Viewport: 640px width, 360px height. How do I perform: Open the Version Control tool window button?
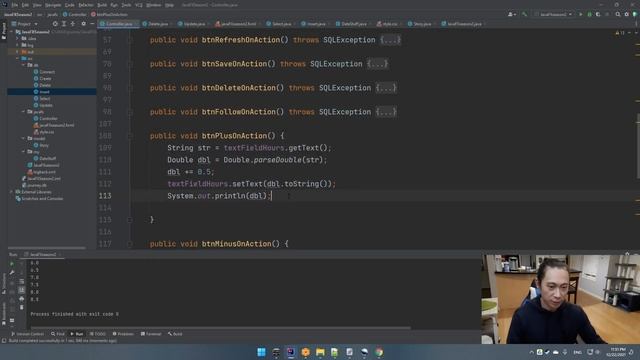pyautogui.click(x=27, y=334)
